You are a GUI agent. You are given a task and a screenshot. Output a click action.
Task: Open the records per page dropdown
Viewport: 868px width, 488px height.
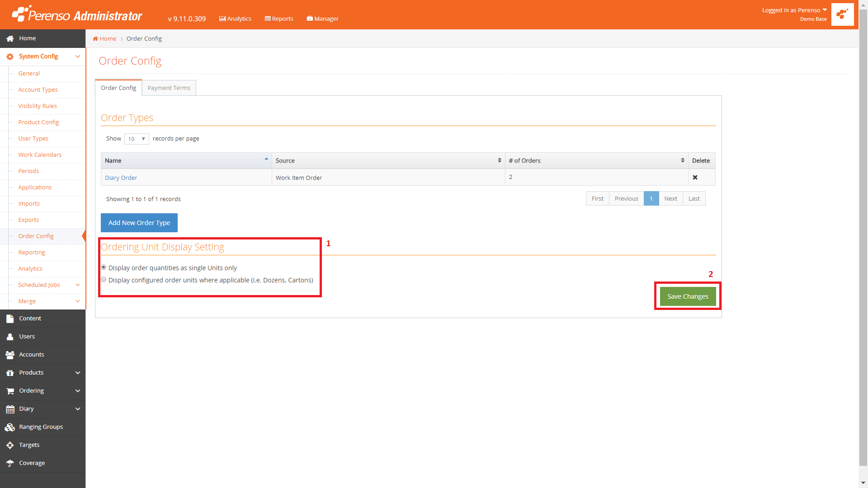[x=136, y=139]
